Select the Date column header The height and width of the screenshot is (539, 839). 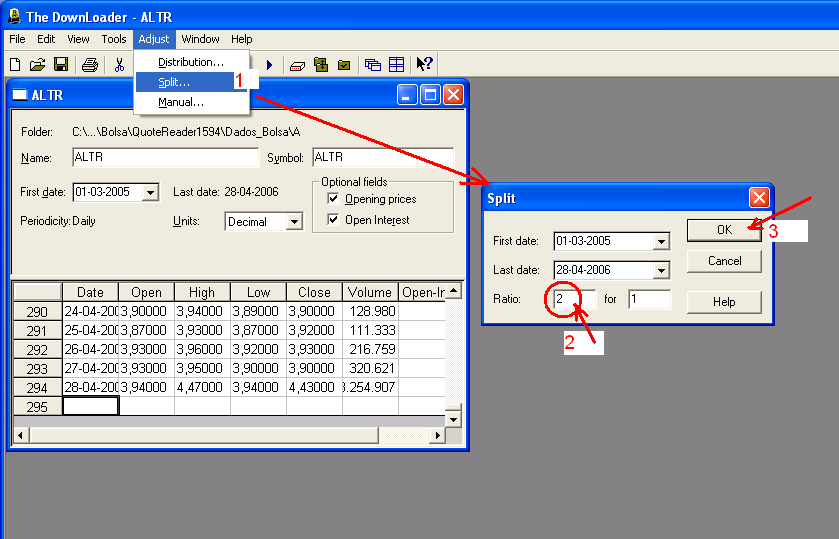coord(90,292)
